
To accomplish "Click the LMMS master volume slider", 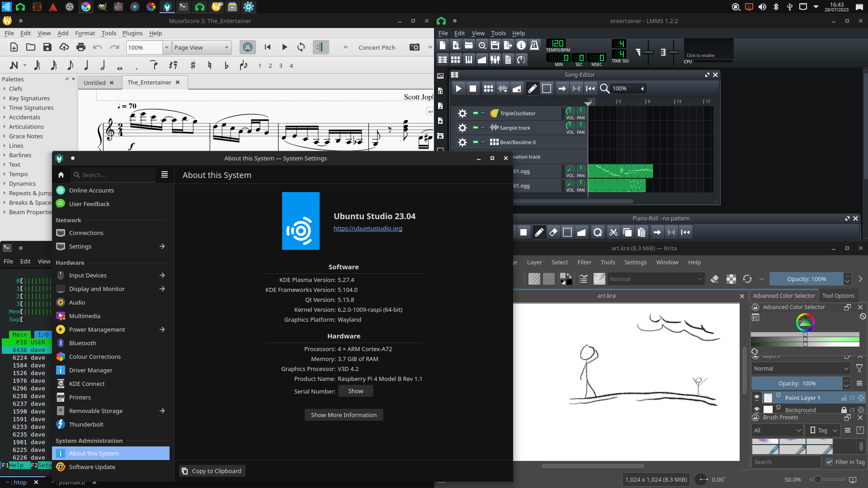I will tap(648, 52).
